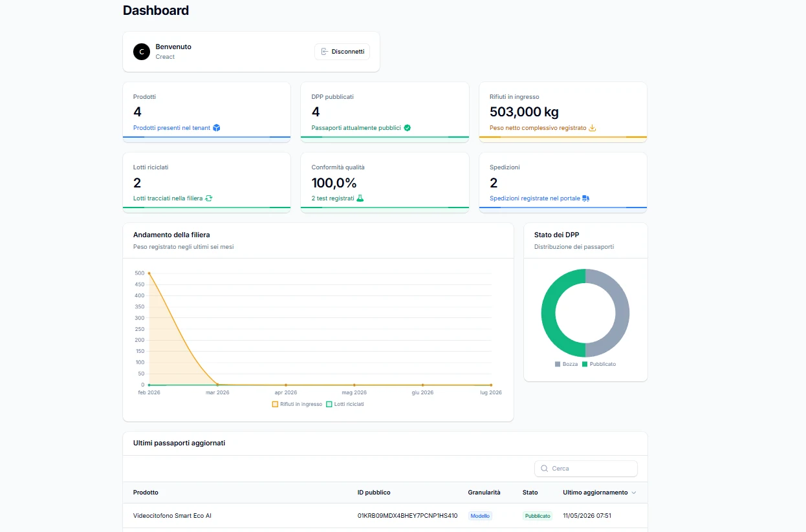Click the 2 test registrati text

point(332,198)
